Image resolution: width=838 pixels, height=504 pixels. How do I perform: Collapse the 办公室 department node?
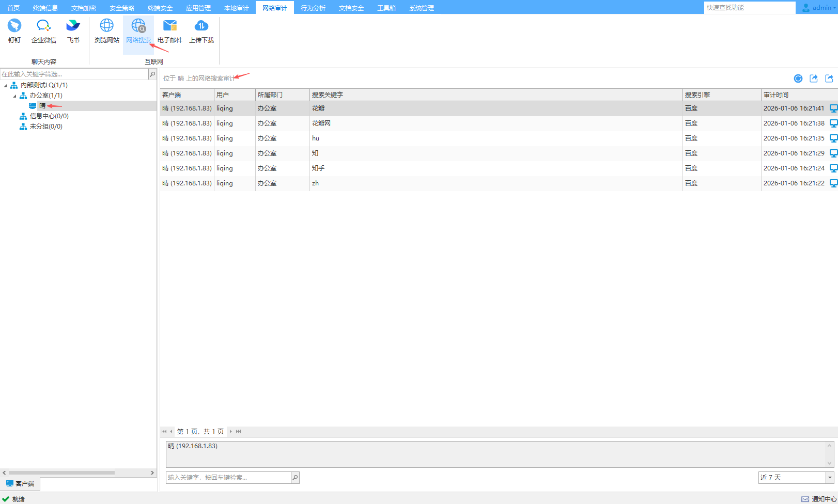14,96
